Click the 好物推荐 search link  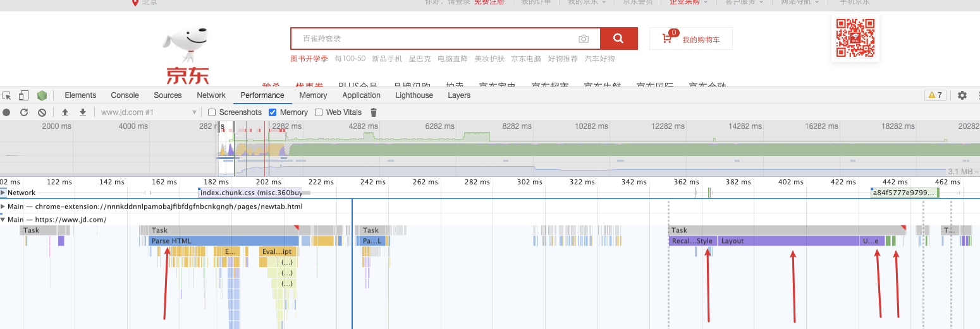pyautogui.click(x=563, y=59)
